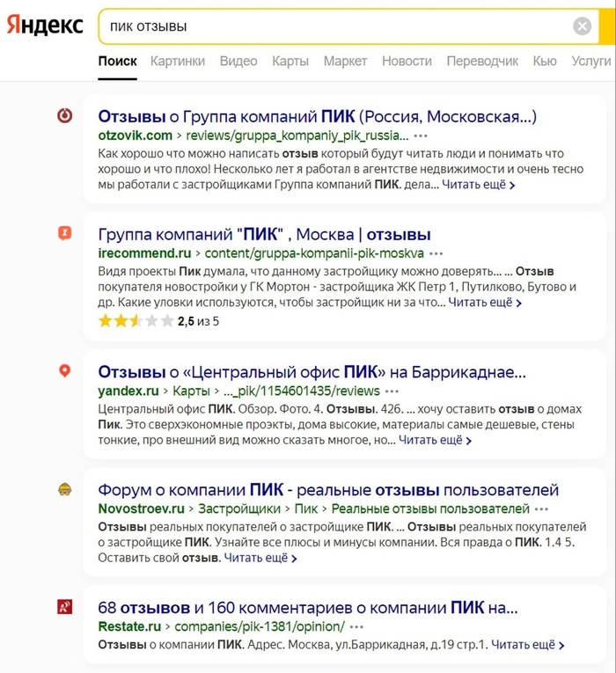The width and height of the screenshot is (616, 673).
Task: Click 'Читать ещё' in the otzovik snippet
Action: point(478,185)
